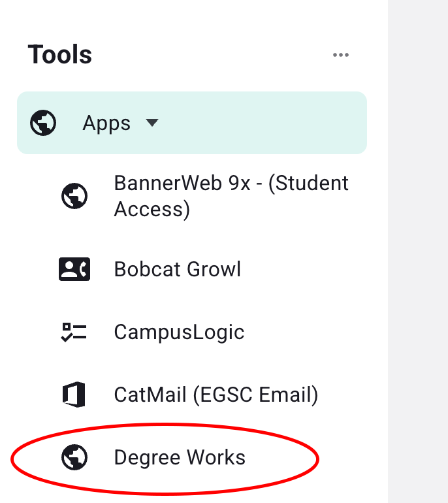Click the Degree Works globe icon

(74, 457)
